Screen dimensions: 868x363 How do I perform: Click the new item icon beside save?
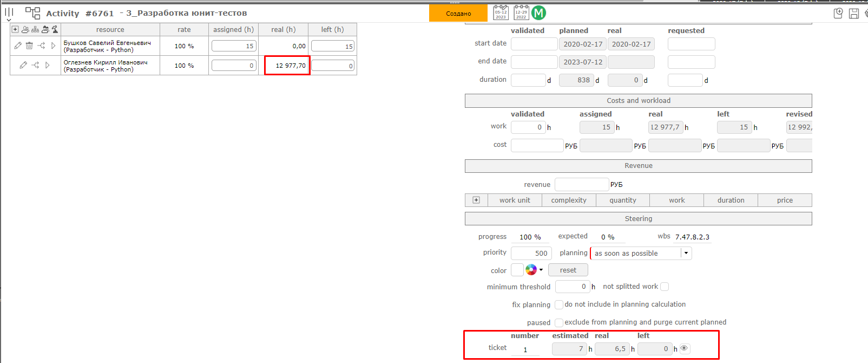(838, 14)
